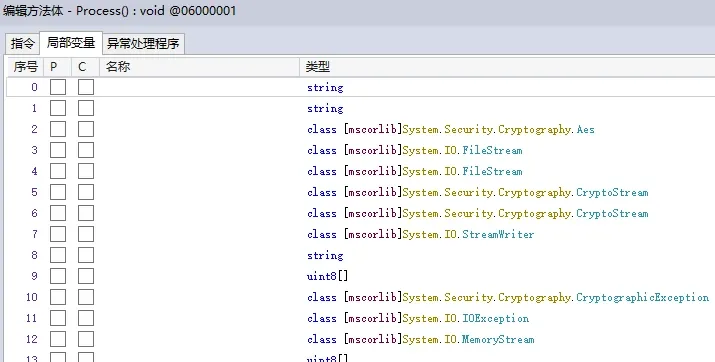The image size is (715, 362).
Task: Select the uint8[] type in row 9
Action: [x=328, y=276]
